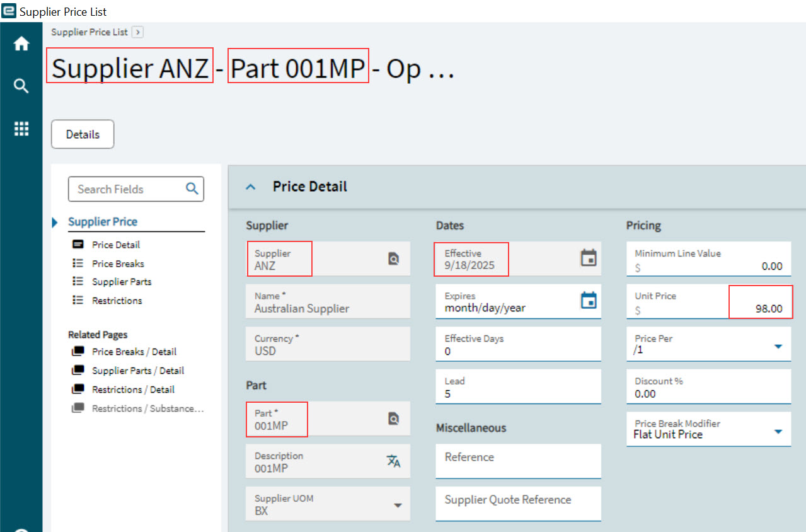Select Price Breaks in the navigation panel
Image resolution: width=806 pixels, height=532 pixels.
(x=118, y=263)
